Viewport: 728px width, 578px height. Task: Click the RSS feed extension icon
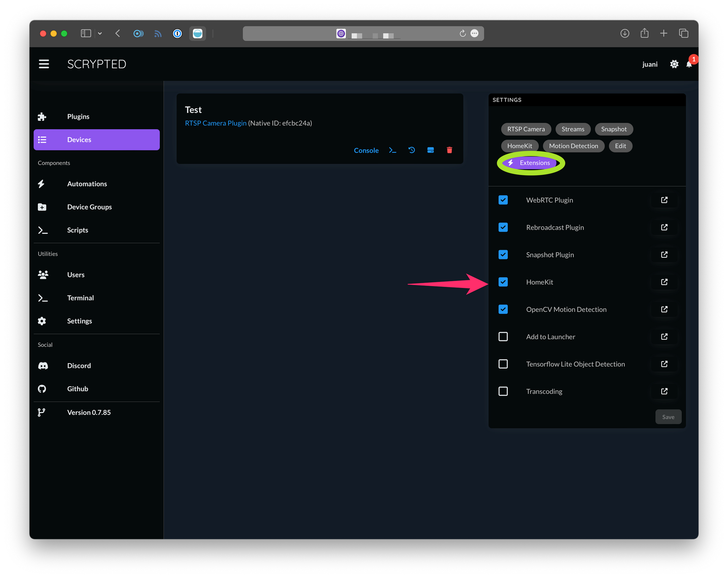(x=158, y=33)
